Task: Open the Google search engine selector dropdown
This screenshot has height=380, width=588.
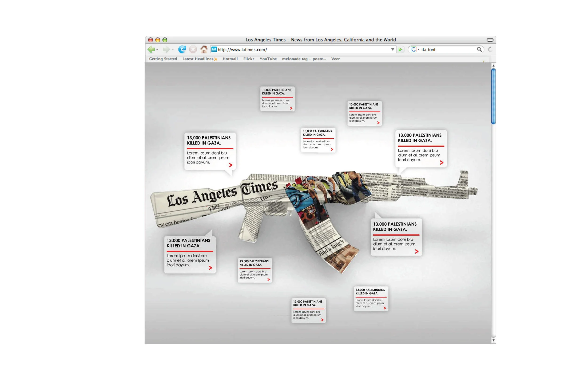Action: coord(418,50)
